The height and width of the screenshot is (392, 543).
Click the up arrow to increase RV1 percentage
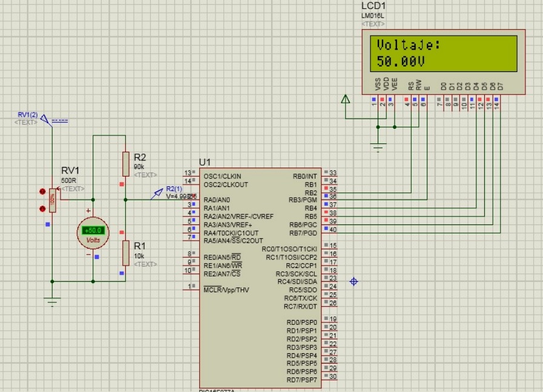pyautogui.click(x=42, y=191)
